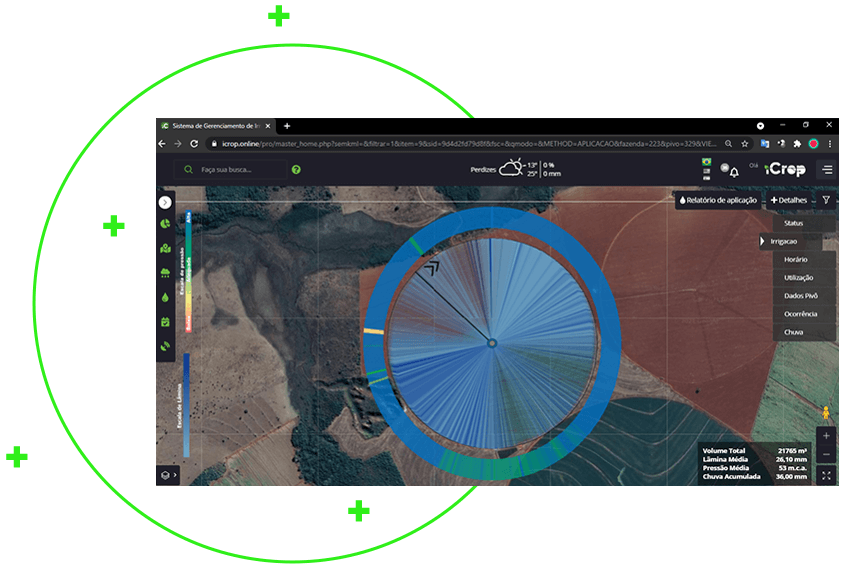Click the '+ Detalhes' button
This screenshot has width=849, height=570.
(789, 200)
